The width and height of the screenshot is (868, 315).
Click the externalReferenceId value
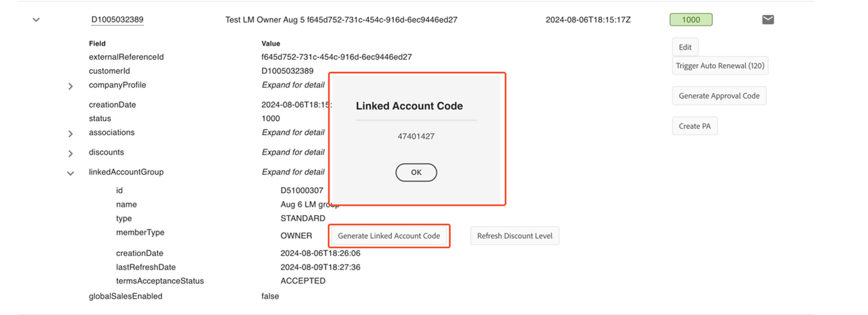pos(336,57)
